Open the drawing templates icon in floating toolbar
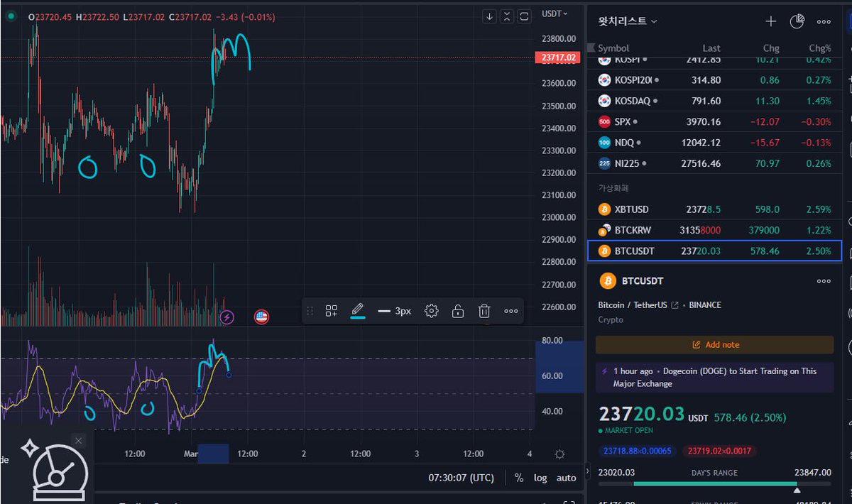The image size is (852, 504). (x=332, y=311)
